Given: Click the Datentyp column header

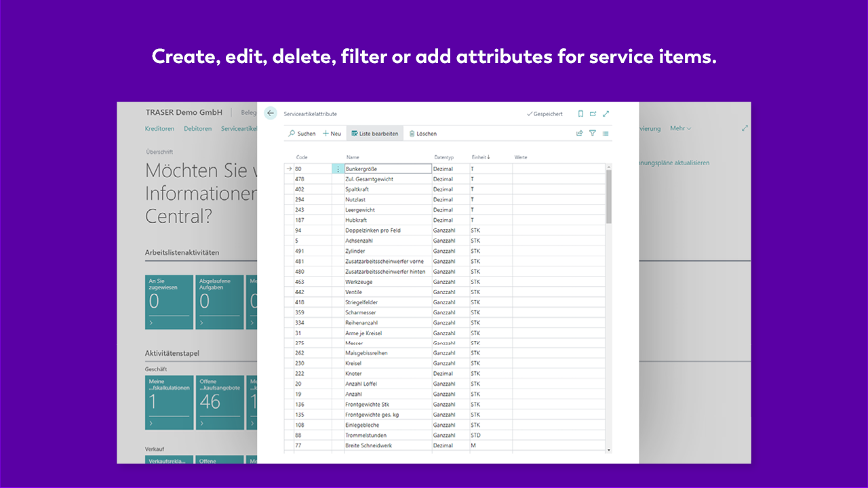Looking at the screenshot, I should pyautogui.click(x=444, y=157).
